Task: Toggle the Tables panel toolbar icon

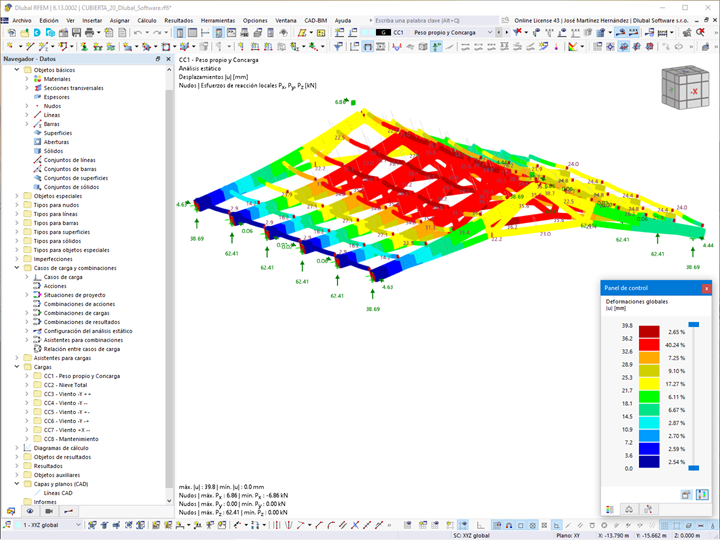Action: pos(192,33)
